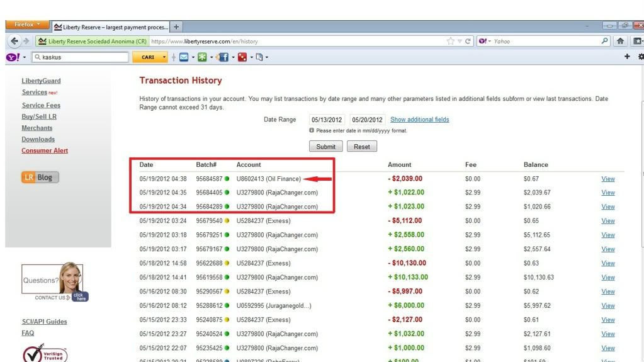Click account U8602413 (Oil Finance)
The image size is (644, 362).
click(x=269, y=179)
